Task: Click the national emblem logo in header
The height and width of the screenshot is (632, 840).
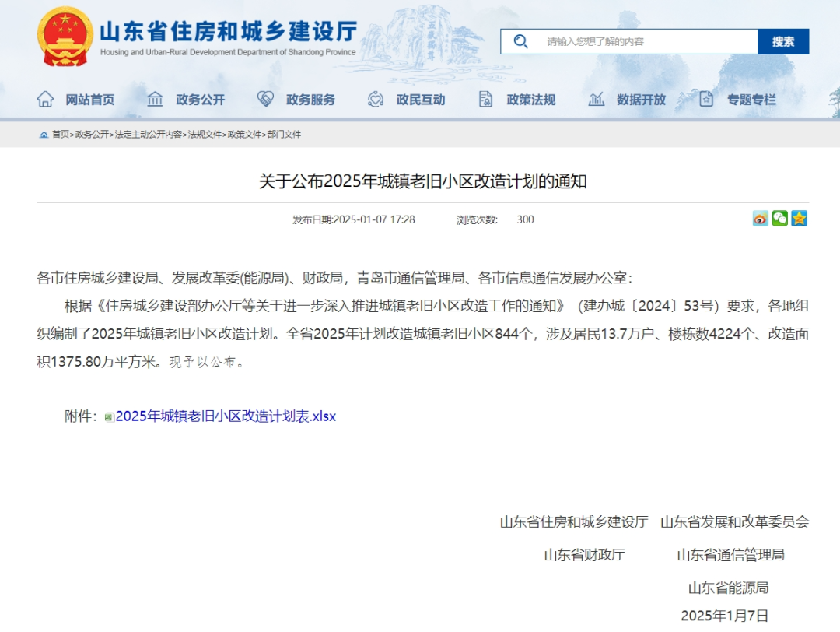Action: 64,37
